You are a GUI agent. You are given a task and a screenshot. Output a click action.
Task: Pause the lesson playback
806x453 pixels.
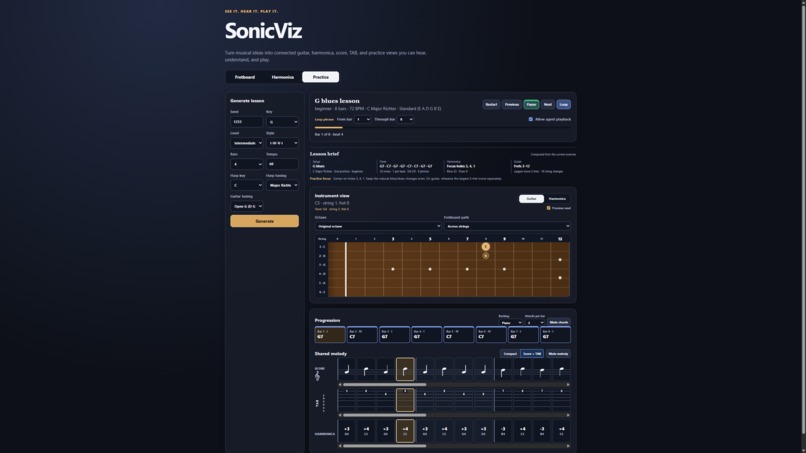[531, 104]
